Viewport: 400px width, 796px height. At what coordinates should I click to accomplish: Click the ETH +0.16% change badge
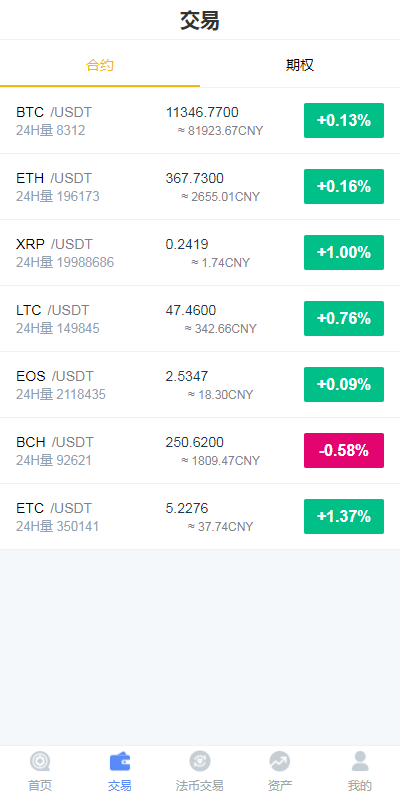[x=344, y=186]
